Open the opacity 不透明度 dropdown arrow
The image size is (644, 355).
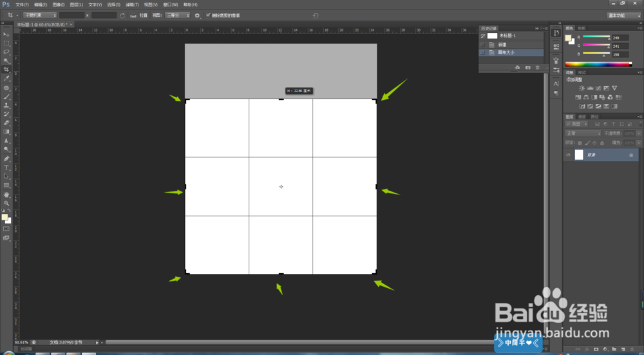639,133
